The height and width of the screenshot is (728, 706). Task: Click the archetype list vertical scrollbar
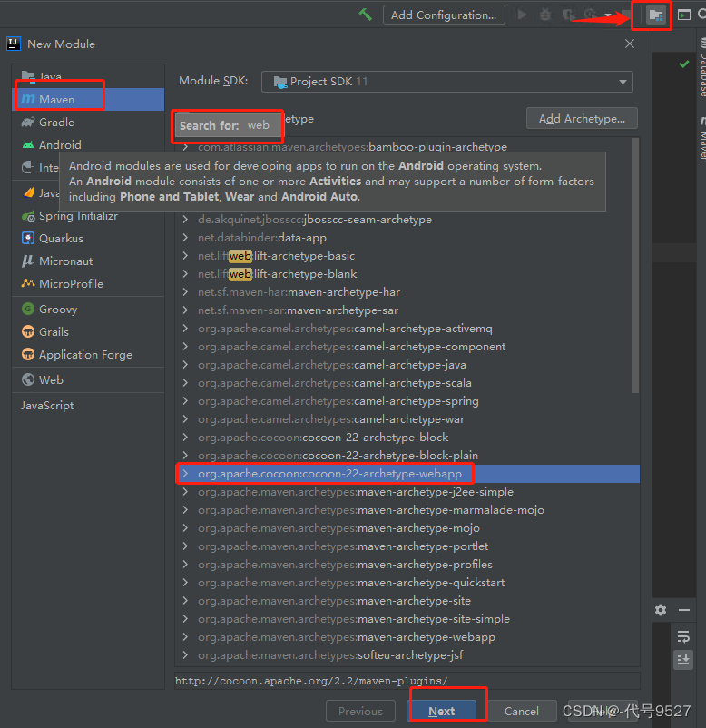(x=635, y=266)
